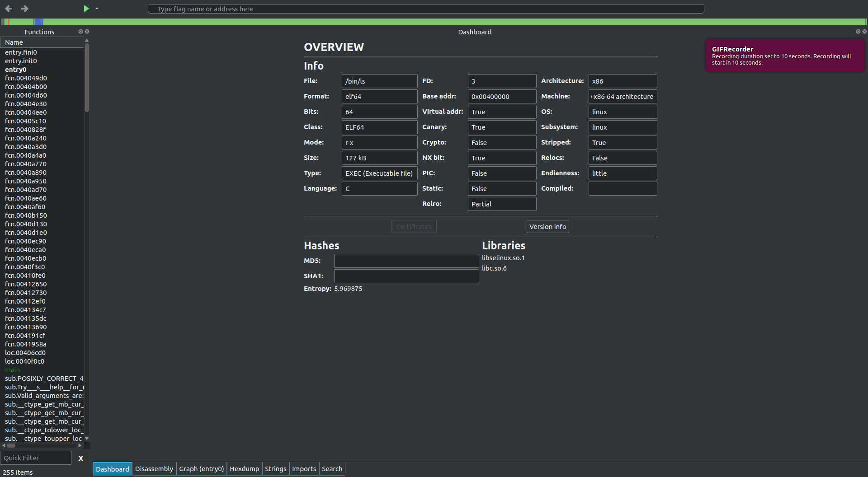Click the libc.so.6 library entry
868x477 pixels.
[494, 268]
